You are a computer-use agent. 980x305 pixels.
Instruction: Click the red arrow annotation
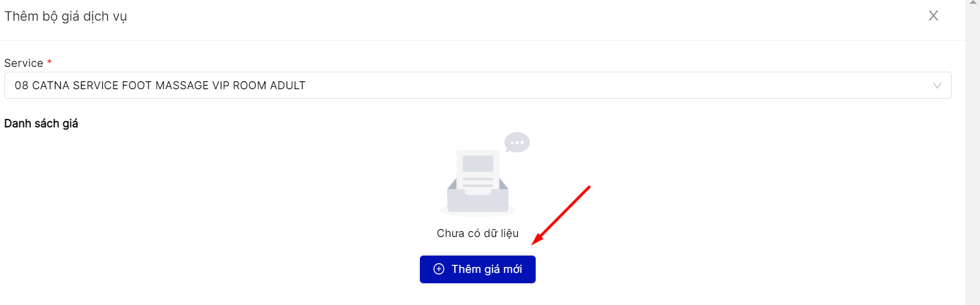(x=561, y=215)
